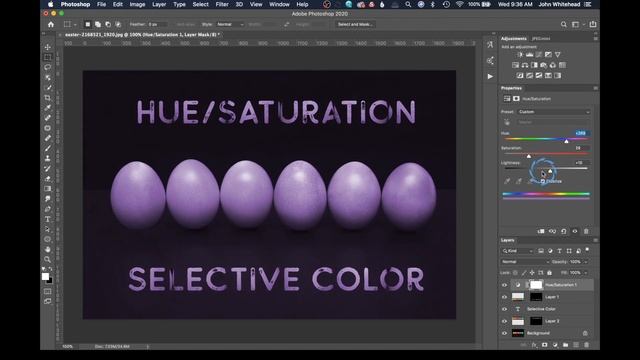
Task: Add a Brightness/Contrast adjustment
Action: pos(520,55)
